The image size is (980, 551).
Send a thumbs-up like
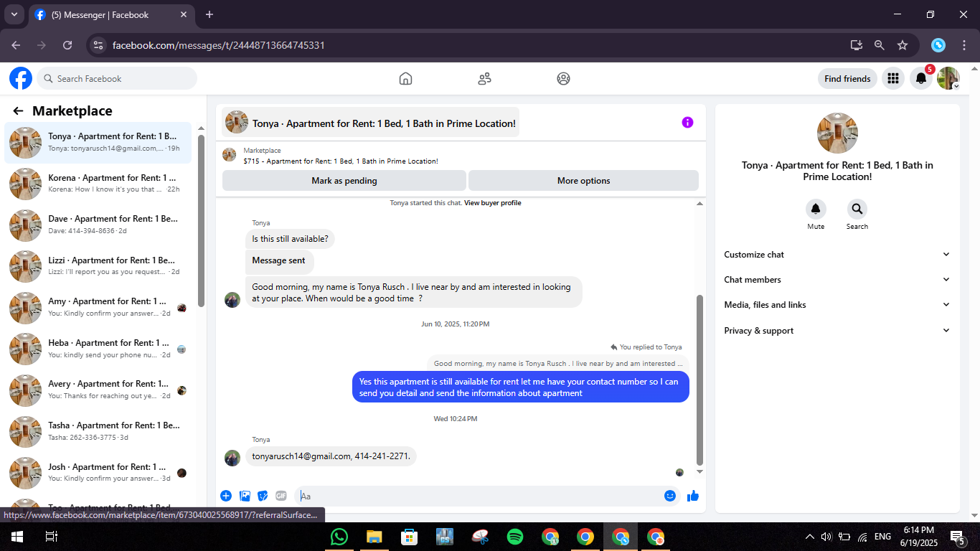(x=693, y=496)
